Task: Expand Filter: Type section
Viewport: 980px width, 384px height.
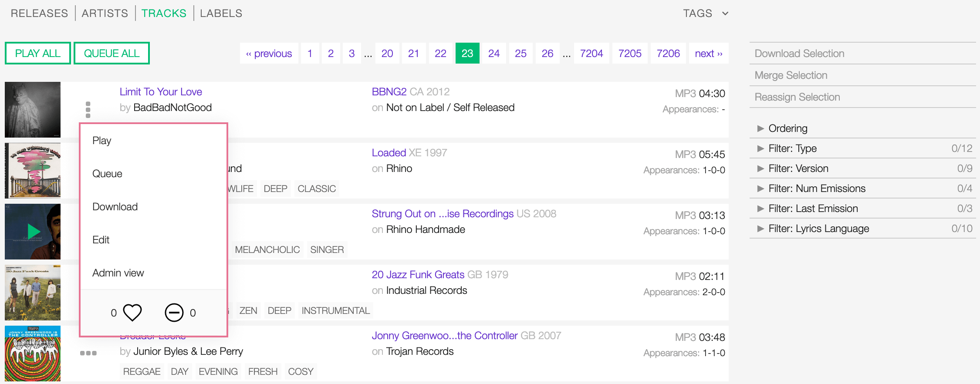Action: coord(862,148)
